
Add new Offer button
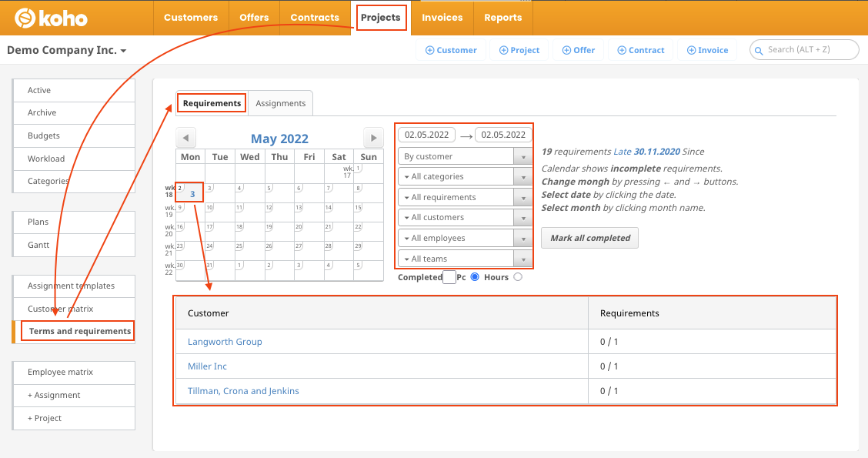(579, 50)
